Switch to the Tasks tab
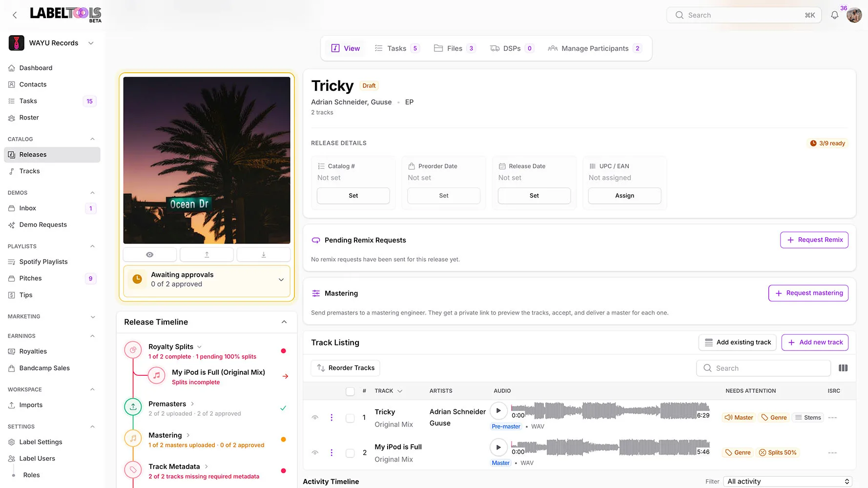The width and height of the screenshot is (868, 488). coord(396,48)
